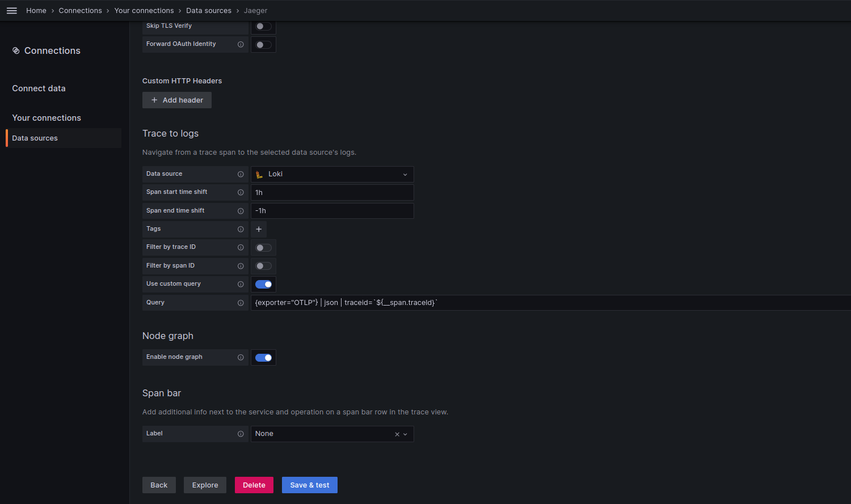
Task: Click the Enable node graph info icon
Action: [241, 357]
